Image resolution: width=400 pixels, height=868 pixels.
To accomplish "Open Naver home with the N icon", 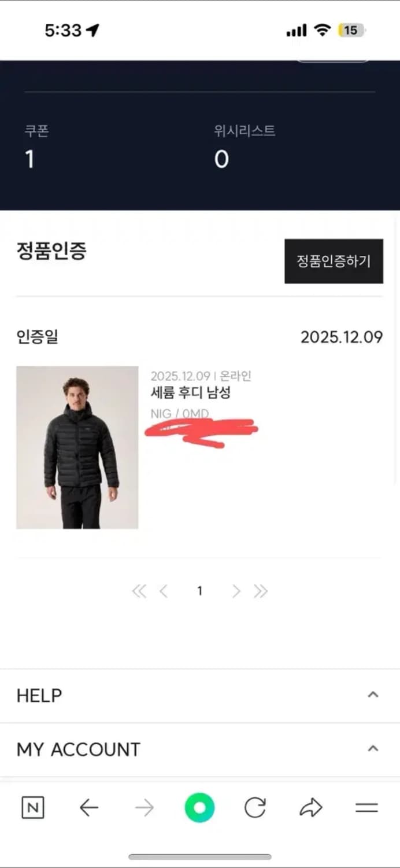I will coord(33,808).
